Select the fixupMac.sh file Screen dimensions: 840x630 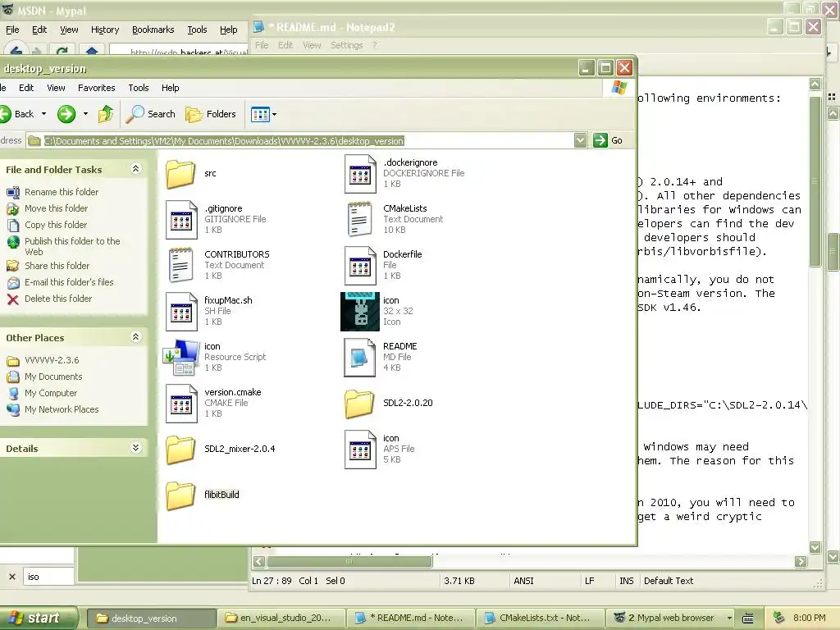coord(181,311)
